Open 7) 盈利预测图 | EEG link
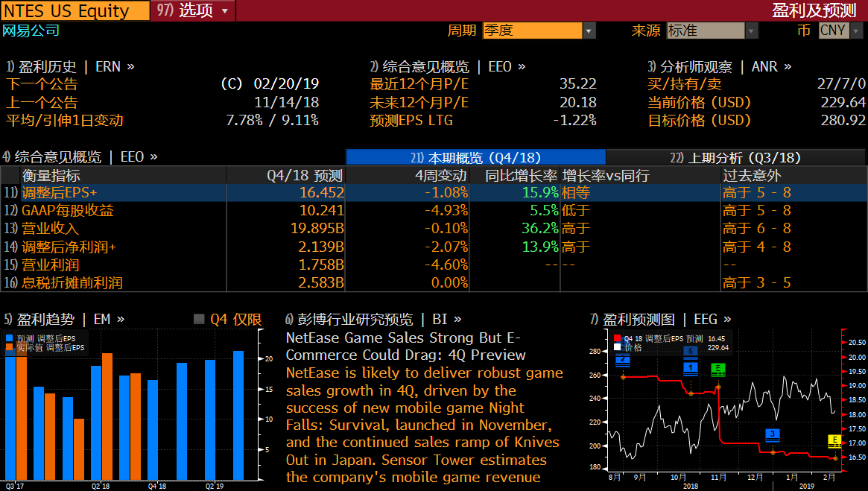The width and height of the screenshot is (868, 491). click(x=660, y=319)
